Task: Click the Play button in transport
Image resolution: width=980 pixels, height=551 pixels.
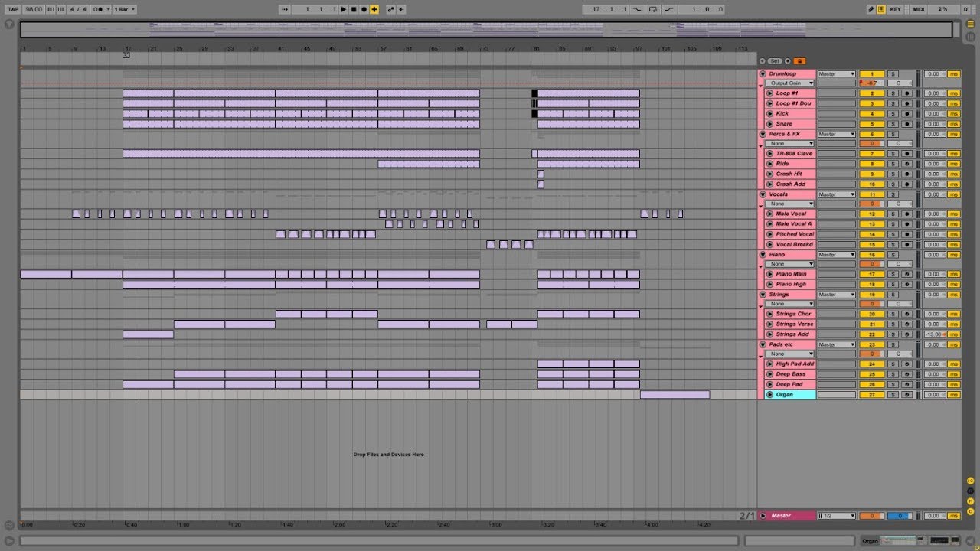Action: 343,9
